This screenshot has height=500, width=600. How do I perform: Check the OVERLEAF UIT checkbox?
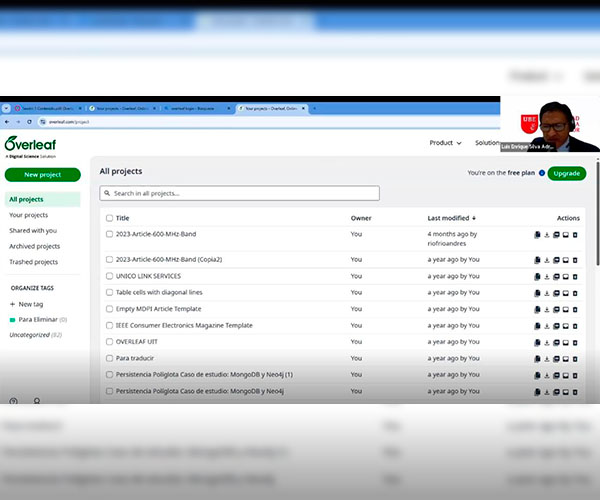pyautogui.click(x=109, y=342)
